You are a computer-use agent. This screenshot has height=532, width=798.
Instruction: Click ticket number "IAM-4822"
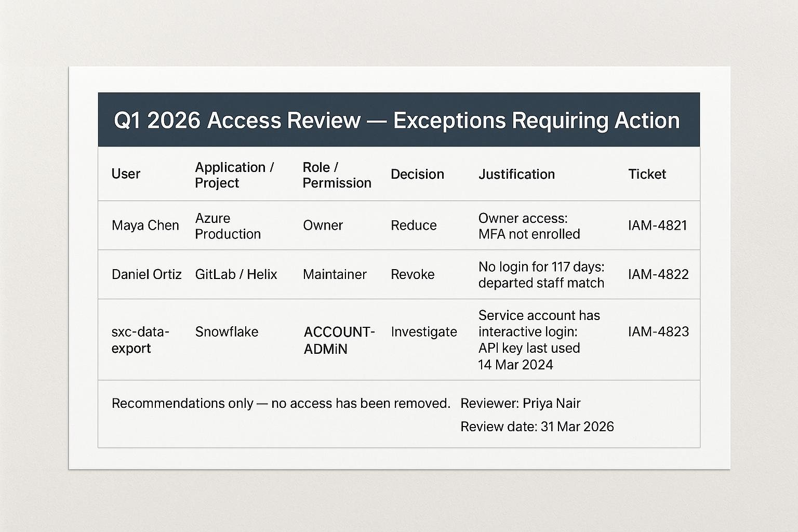point(658,274)
